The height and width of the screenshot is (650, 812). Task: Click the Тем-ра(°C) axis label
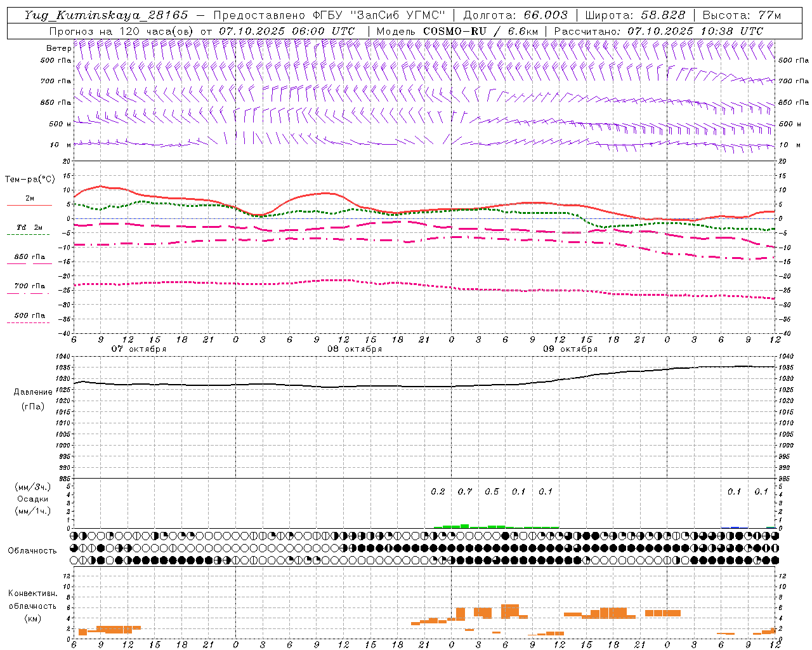pos(30,180)
